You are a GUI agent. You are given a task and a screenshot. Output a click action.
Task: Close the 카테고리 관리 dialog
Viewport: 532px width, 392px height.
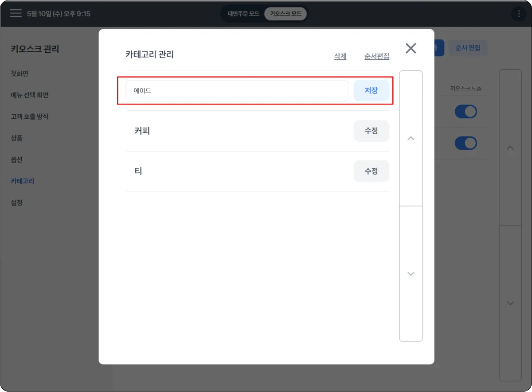411,48
